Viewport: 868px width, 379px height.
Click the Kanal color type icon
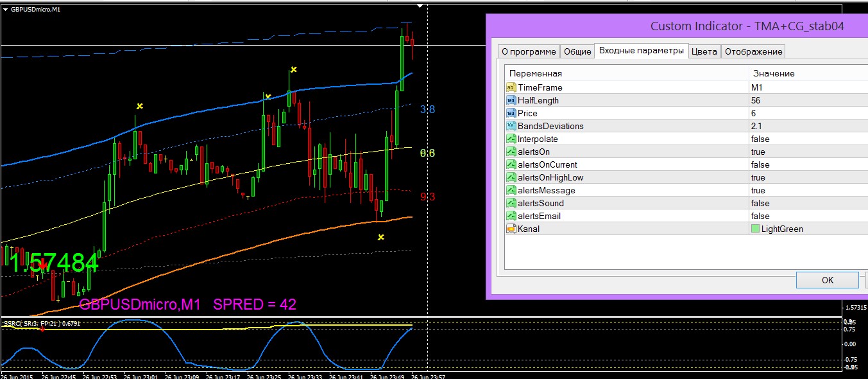[x=511, y=229]
